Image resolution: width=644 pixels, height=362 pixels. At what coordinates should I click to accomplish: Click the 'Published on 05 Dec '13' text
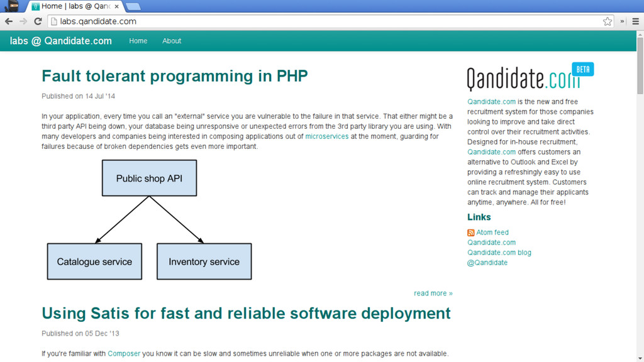80,333
